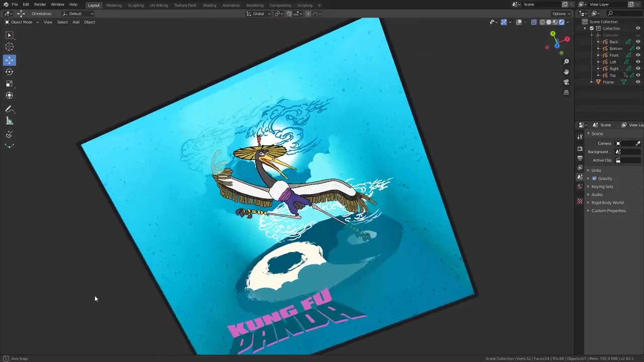The height and width of the screenshot is (362, 644).
Task: Add a new workspace with plus button
Action: (319, 5)
